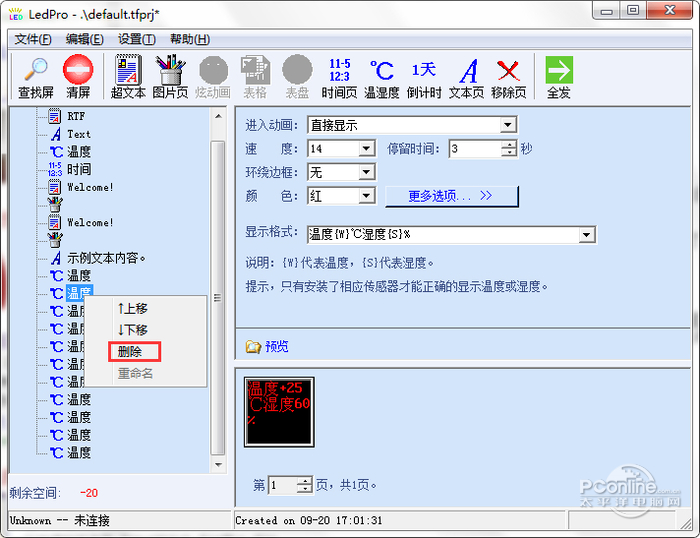Maximize the LedPro window
700x538 pixels.
point(633,11)
